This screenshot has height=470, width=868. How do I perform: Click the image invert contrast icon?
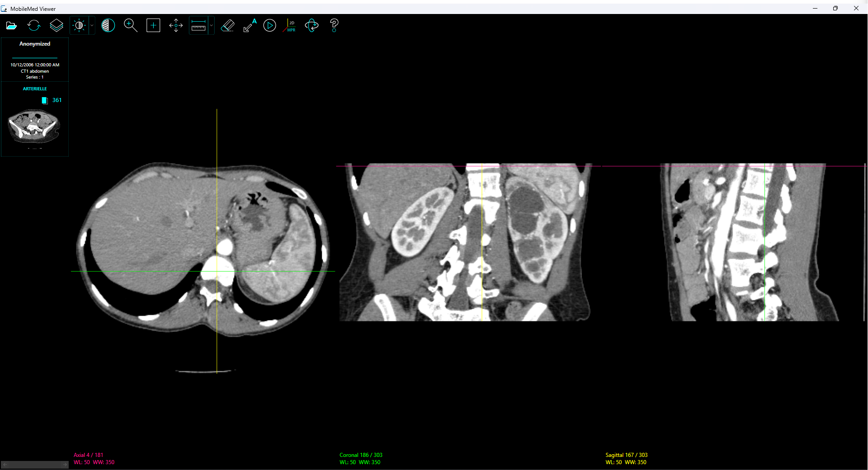coord(108,25)
